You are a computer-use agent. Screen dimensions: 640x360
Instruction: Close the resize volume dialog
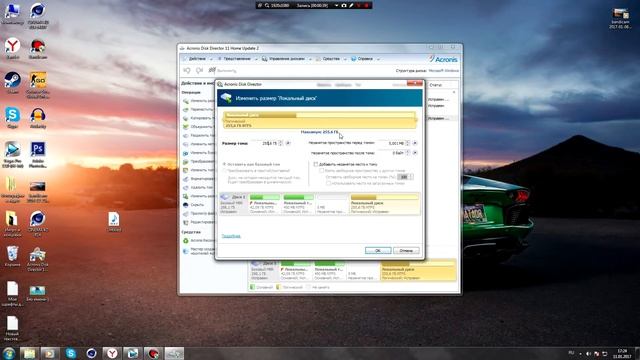pos(415,84)
